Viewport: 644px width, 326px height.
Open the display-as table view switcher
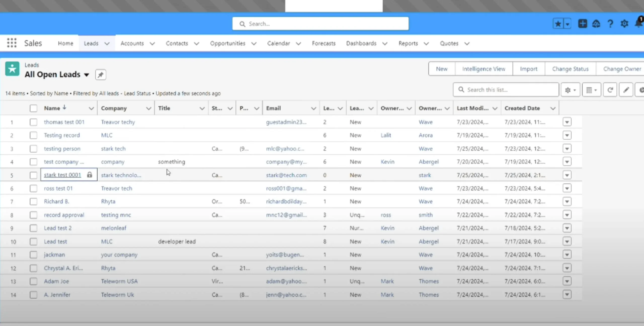(591, 90)
